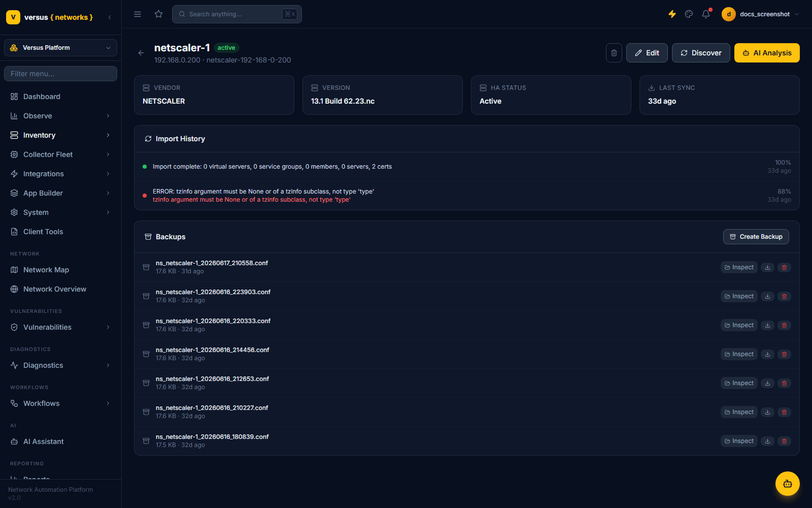
Task: Open Dashboard in sidebar
Action: (x=60, y=97)
